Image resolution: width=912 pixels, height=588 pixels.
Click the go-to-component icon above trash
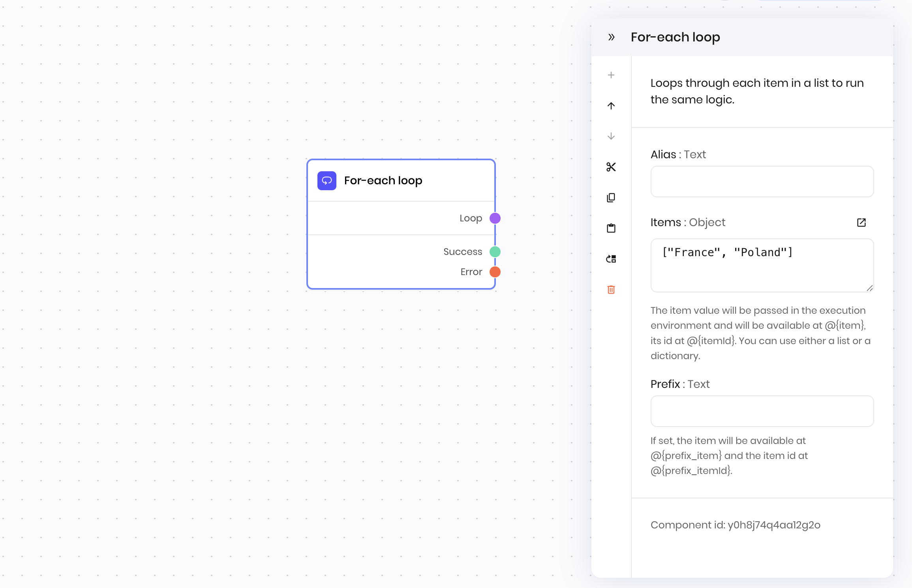tap(611, 259)
